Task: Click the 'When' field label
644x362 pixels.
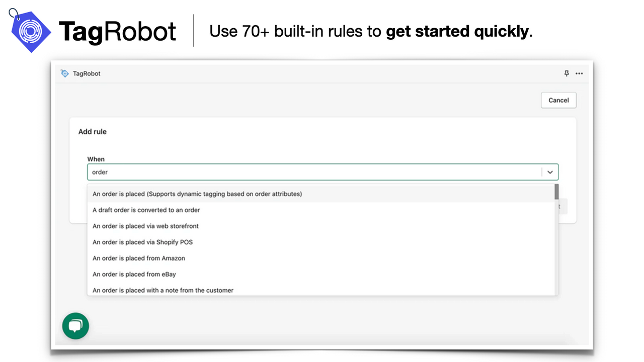Action: [x=96, y=159]
